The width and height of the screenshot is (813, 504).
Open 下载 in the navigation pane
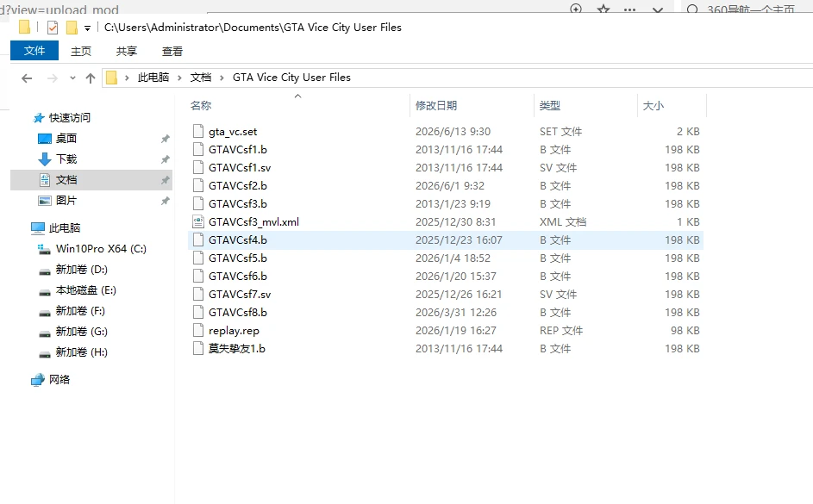tap(66, 159)
